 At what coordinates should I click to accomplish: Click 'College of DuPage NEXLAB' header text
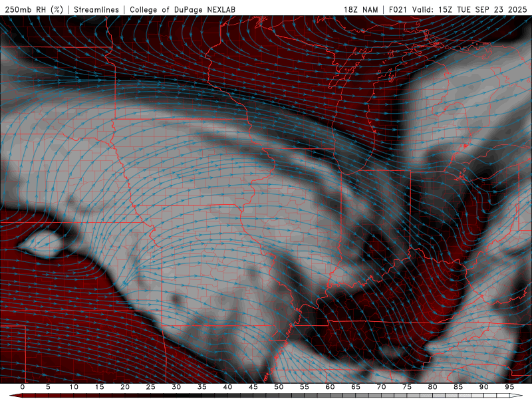(182, 9)
